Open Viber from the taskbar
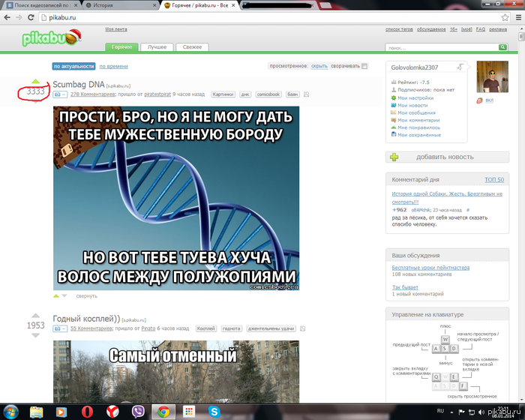This screenshot has height=420, width=525. (x=138, y=412)
